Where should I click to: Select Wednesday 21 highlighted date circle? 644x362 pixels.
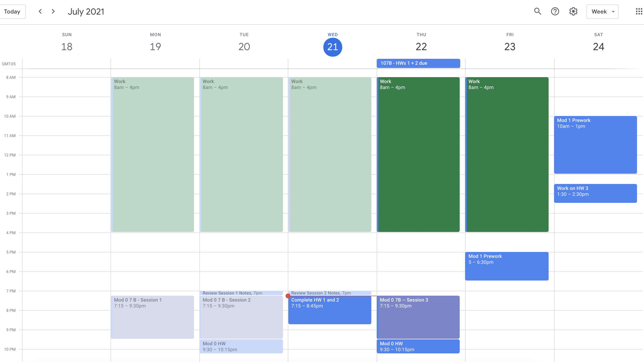tap(333, 47)
